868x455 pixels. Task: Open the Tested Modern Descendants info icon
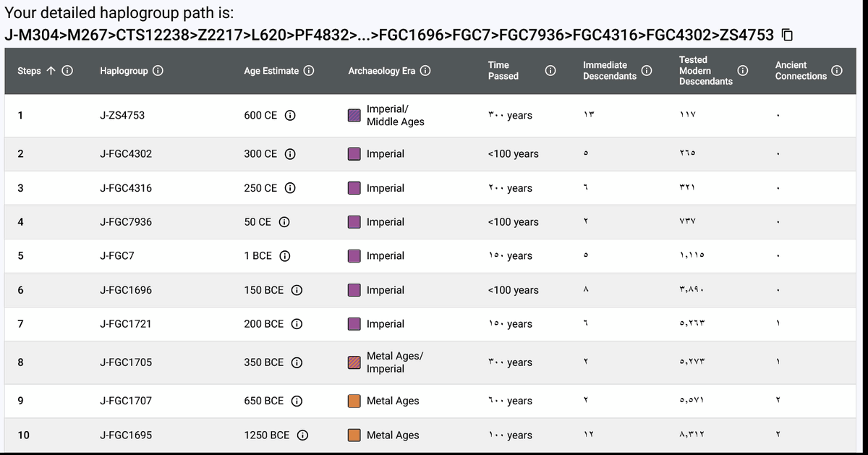coord(743,71)
